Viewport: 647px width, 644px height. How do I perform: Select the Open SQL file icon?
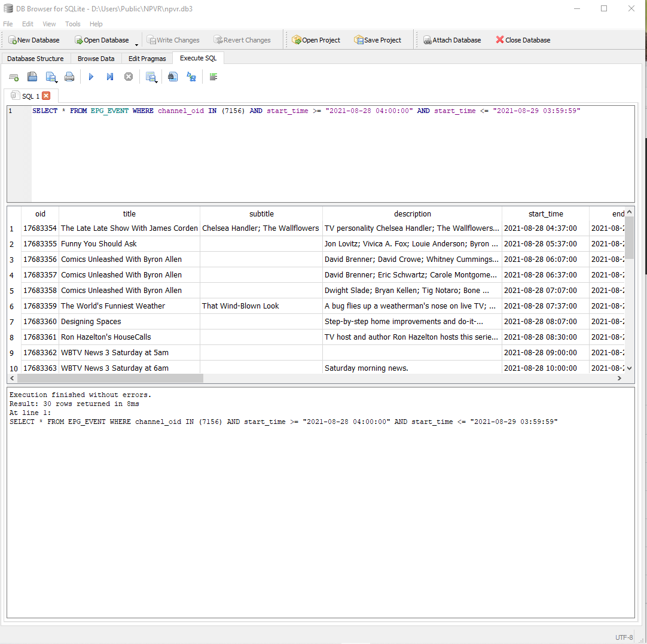click(x=32, y=77)
